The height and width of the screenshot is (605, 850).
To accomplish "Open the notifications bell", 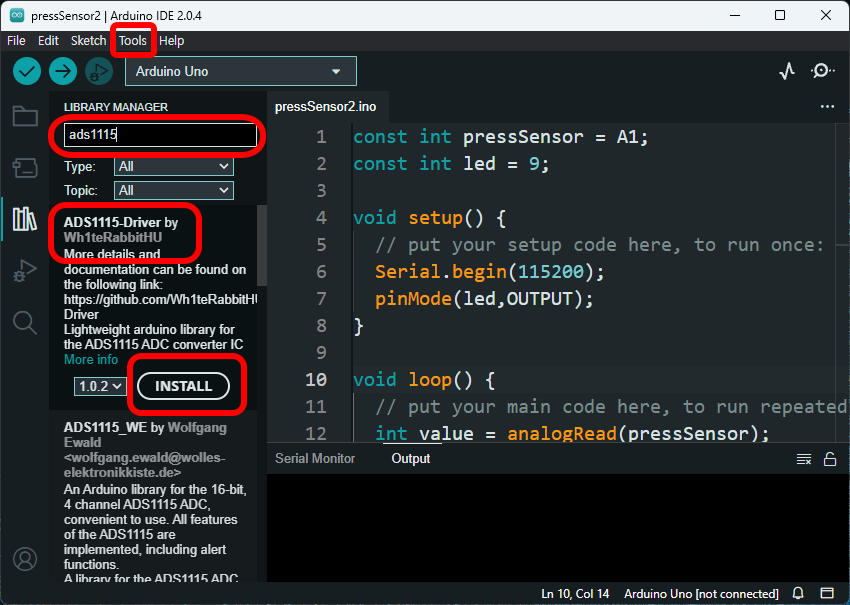I will pyautogui.click(x=798, y=593).
